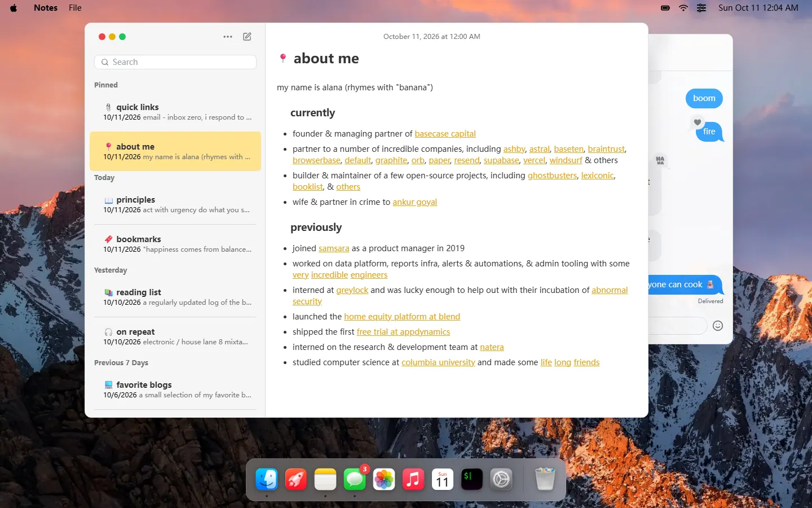Viewport: 812px width, 508px height.
Task: Click the menu bar date and time
Action: coord(758,8)
